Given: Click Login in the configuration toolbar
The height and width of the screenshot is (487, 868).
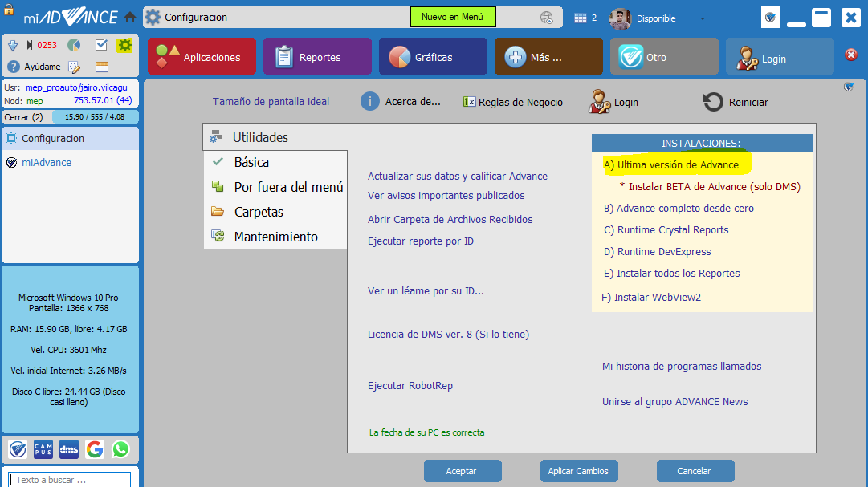Looking at the screenshot, I should (613, 102).
